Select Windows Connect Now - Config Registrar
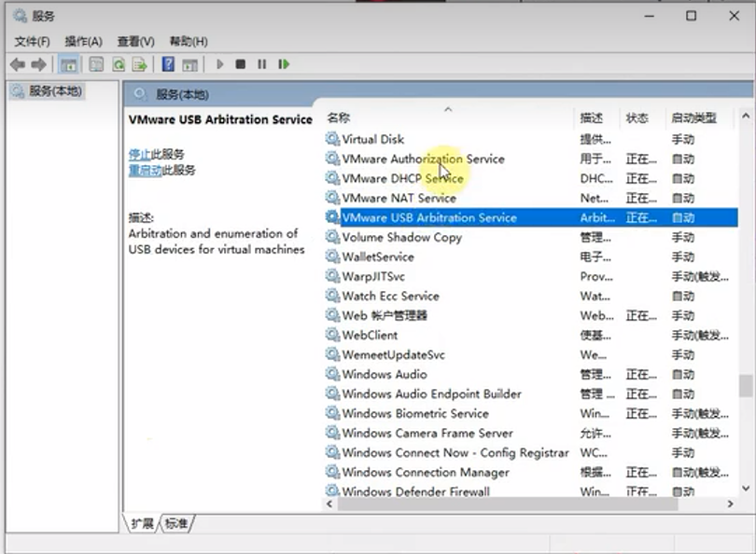The image size is (756, 554). (530, 452)
